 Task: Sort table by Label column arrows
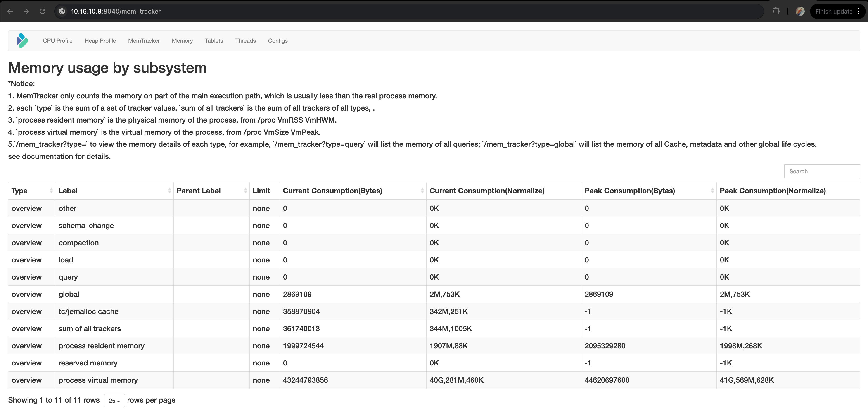coord(169,191)
